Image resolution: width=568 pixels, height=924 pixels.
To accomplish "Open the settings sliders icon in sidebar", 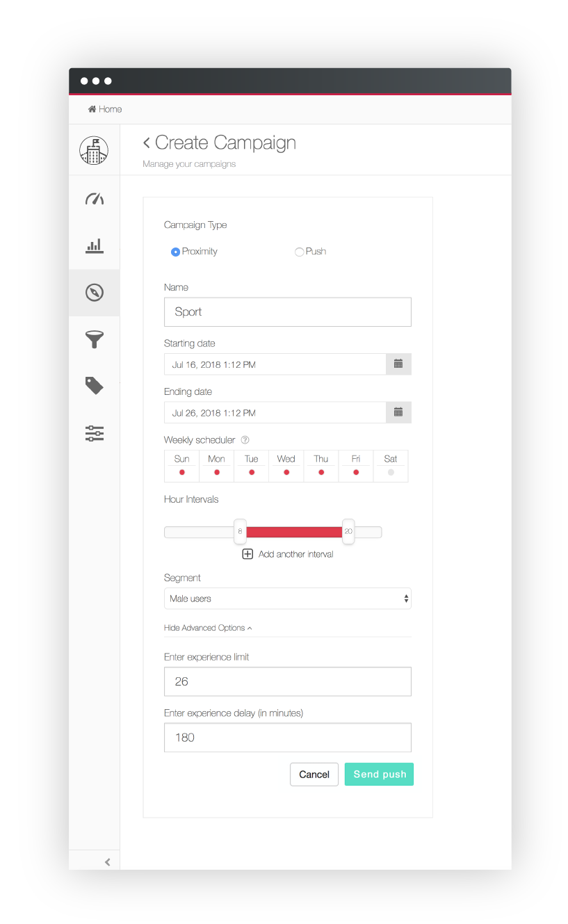I will 95,433.
